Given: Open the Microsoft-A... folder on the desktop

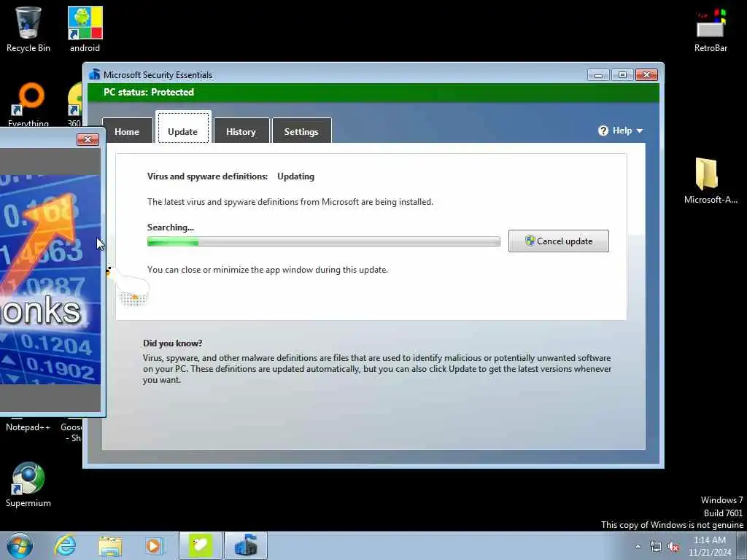Looking at the screenshot, I should click(x=711, y=181).
